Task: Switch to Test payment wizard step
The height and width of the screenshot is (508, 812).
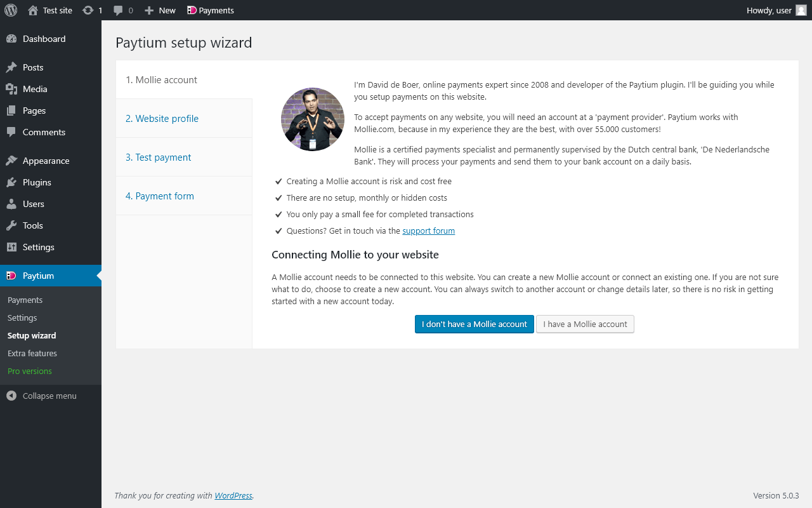Action: [x=159, y=157]
